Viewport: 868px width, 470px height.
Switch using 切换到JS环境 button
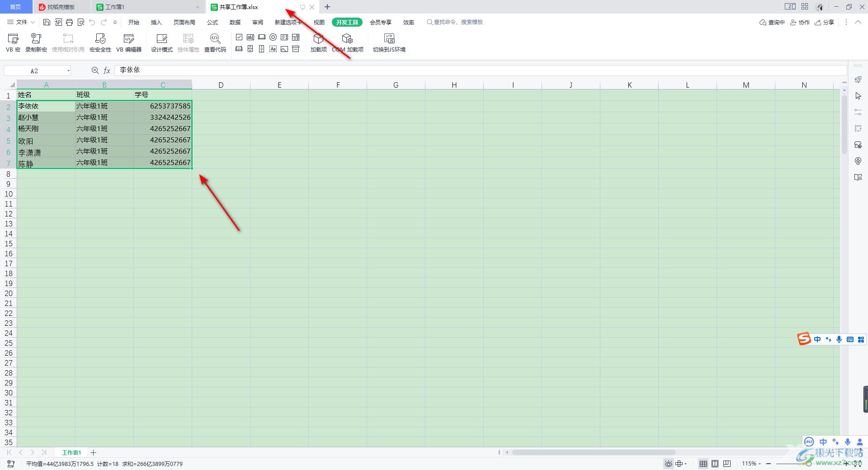pyautogui.click(x=389, y=43)
